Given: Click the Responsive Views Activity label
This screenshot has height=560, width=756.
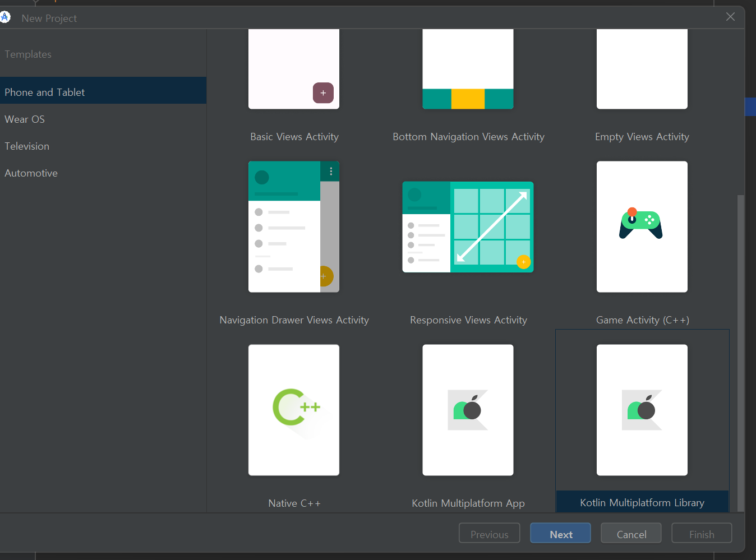Looking at the screenshot, I should pos(468,320).
